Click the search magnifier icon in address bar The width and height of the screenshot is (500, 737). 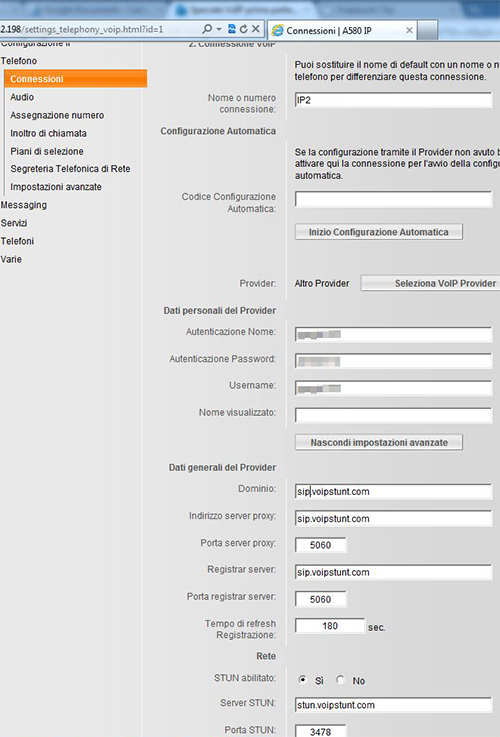tap(207, 29)
